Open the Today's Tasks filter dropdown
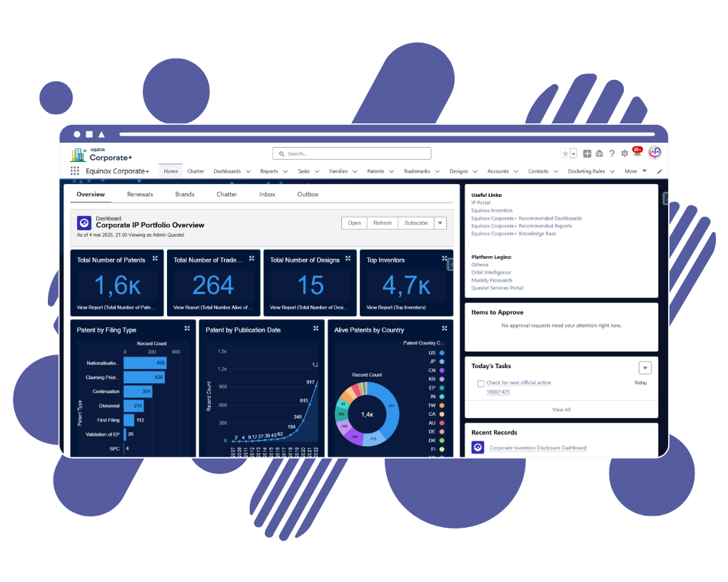 point(645,368)
